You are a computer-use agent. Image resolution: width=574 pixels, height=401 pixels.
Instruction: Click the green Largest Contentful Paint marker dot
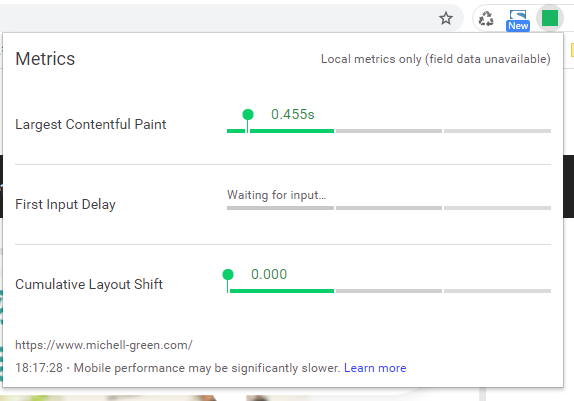(248, 115)
